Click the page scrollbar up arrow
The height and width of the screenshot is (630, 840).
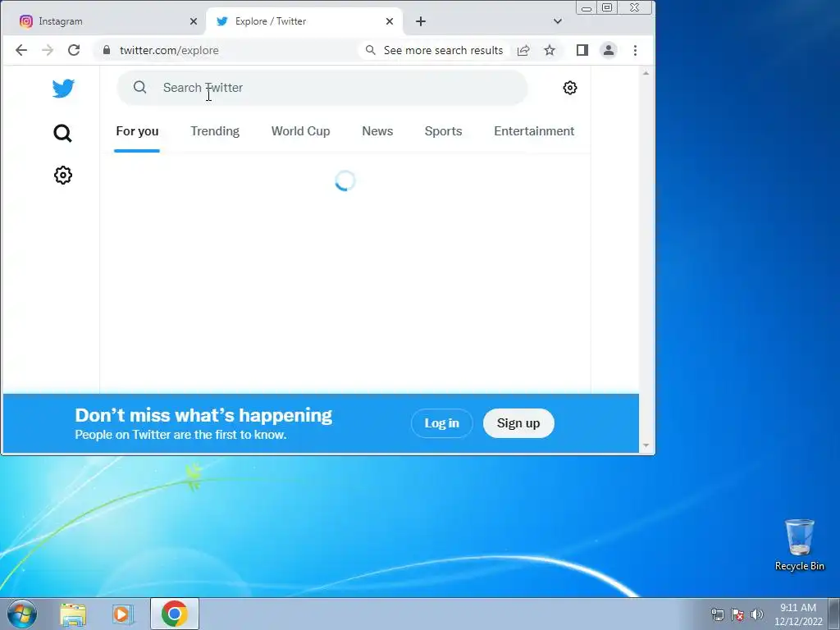pyautogui.click(x=646, y=73)
